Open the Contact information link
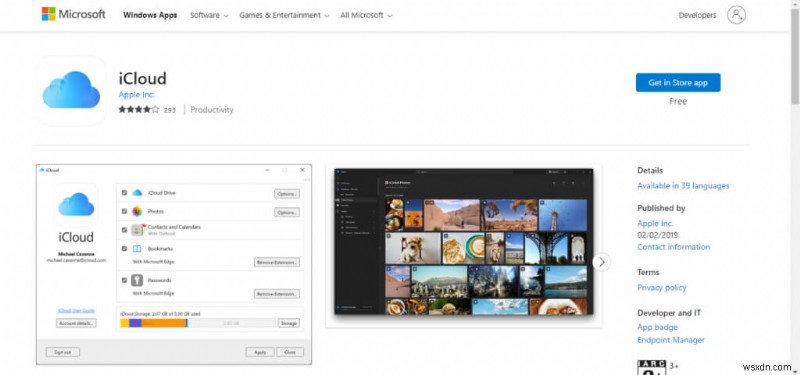800x375 pixels. (x=673, y=247)
